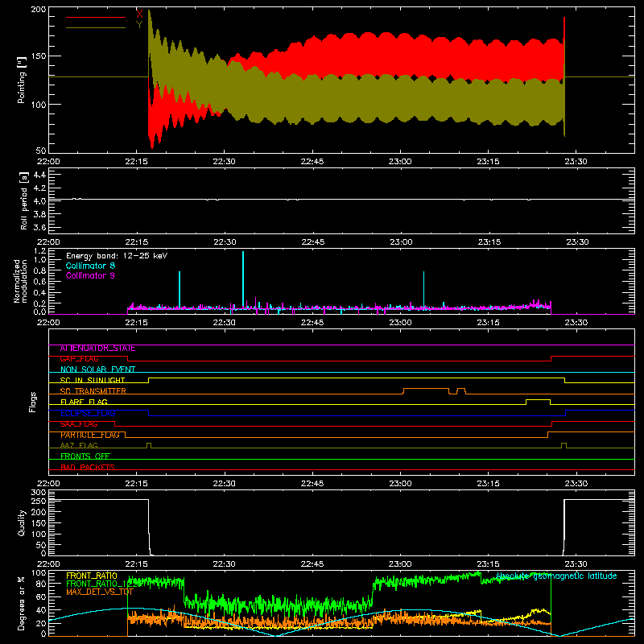Click 23:30 time label under Flags plot
The height and width of the screenshot is (644, 644).
click(x=576, y=484)
